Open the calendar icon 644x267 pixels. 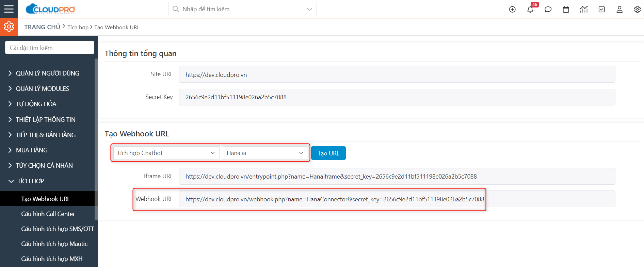click(x=566, y=10)
